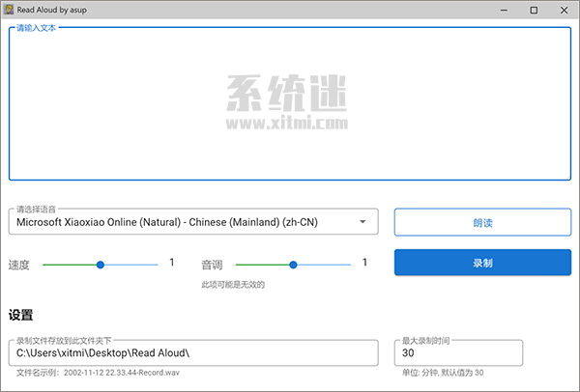Click the green left part of the 音调 slider track
Screen dimensions: 580x392
click(x=261, y=264)
